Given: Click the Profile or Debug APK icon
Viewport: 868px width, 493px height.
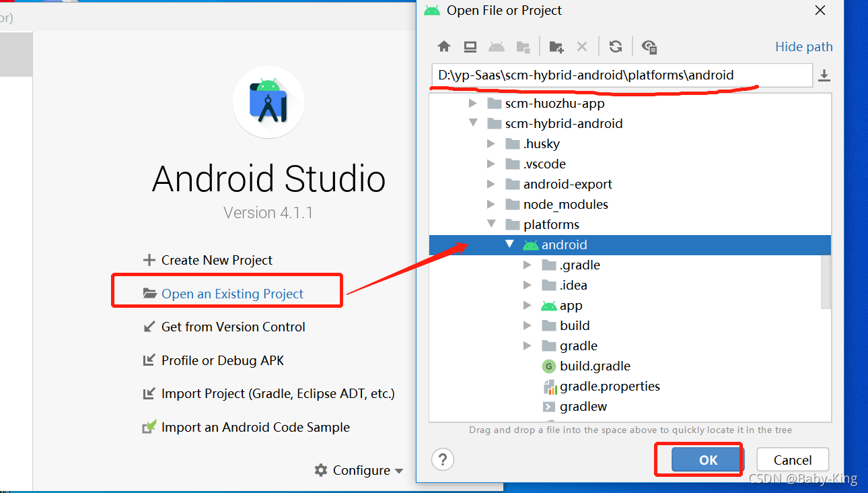Looking at the screenshot, I should coord(149,360).
